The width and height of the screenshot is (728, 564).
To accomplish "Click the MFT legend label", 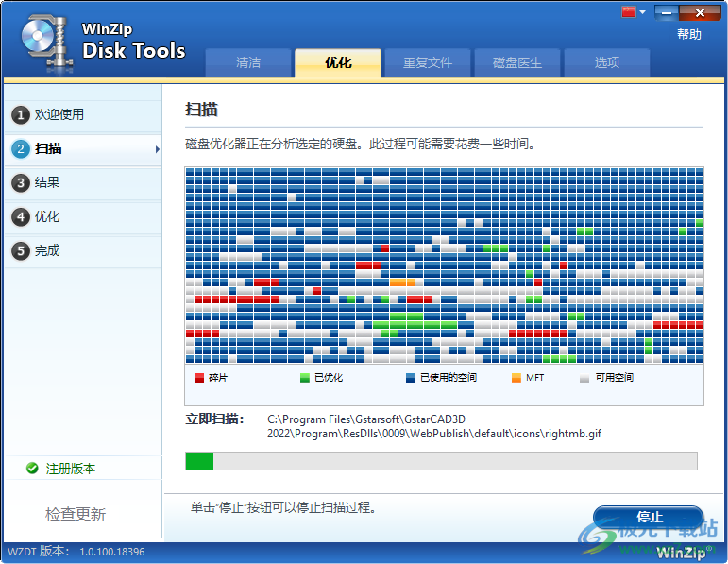I will pyautogui.click(x=534, y=378).
